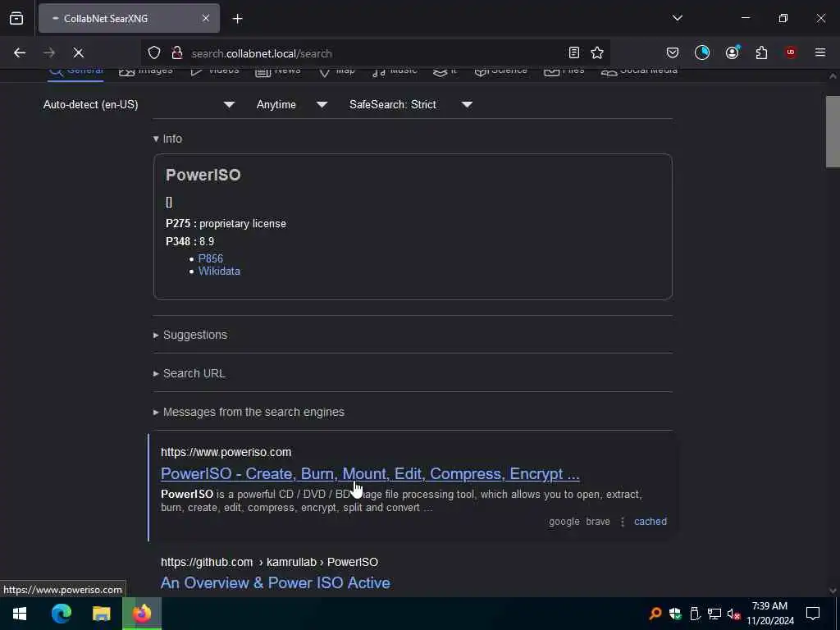Open File Explorer from taskbar

point(101,614)
